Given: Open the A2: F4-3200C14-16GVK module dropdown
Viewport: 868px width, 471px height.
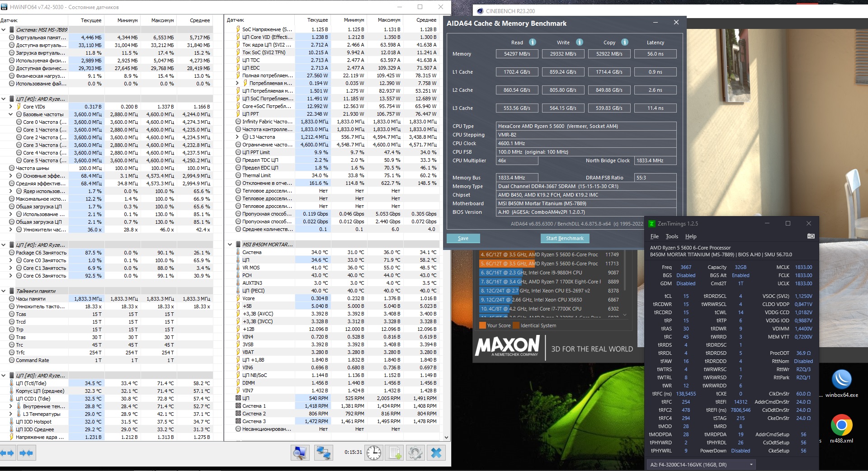Looking at the screenshot, I should [701, 465].
